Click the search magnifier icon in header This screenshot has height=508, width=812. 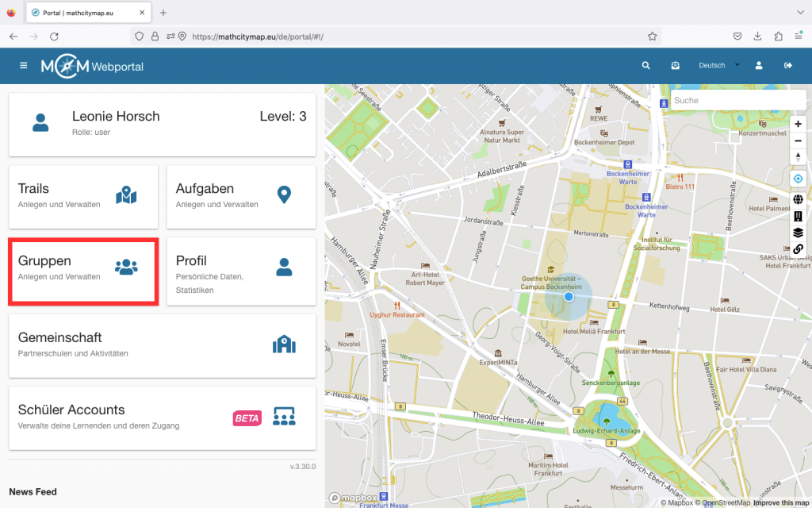coord(646,66)
